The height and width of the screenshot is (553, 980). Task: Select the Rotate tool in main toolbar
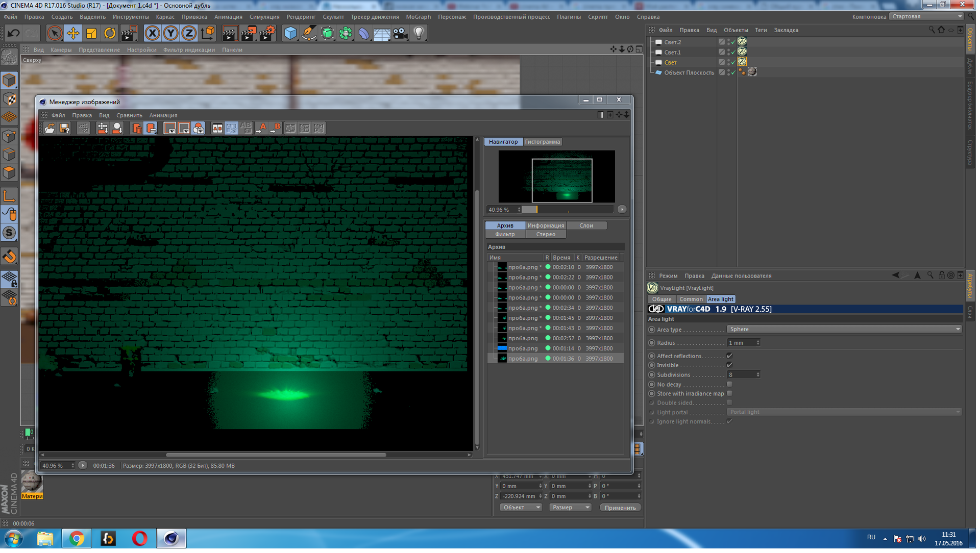pyautogui.click(x=110, y=34)
